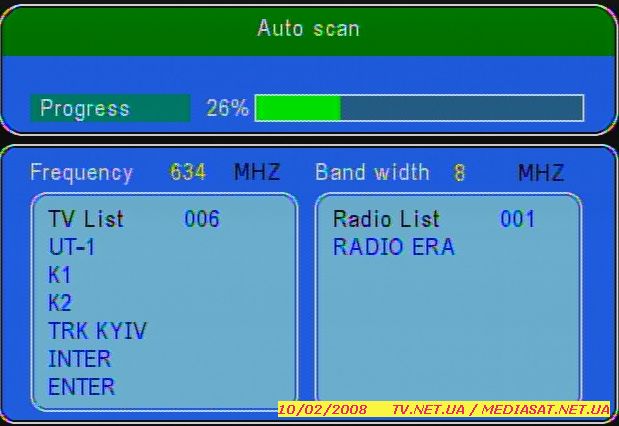This screenshot has width=619, height=426.
Task: Select the UT-1 channel
Action: tap(72, 247)
